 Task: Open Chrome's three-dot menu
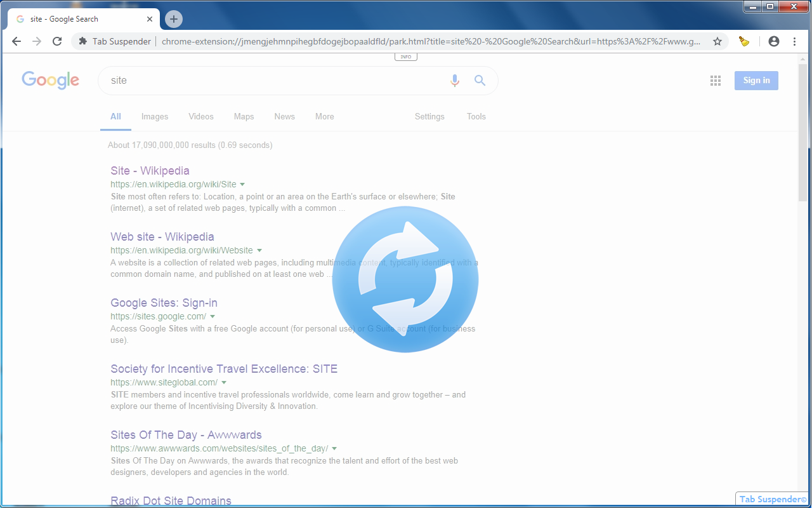pyautogui.click(x=794, y=41)
